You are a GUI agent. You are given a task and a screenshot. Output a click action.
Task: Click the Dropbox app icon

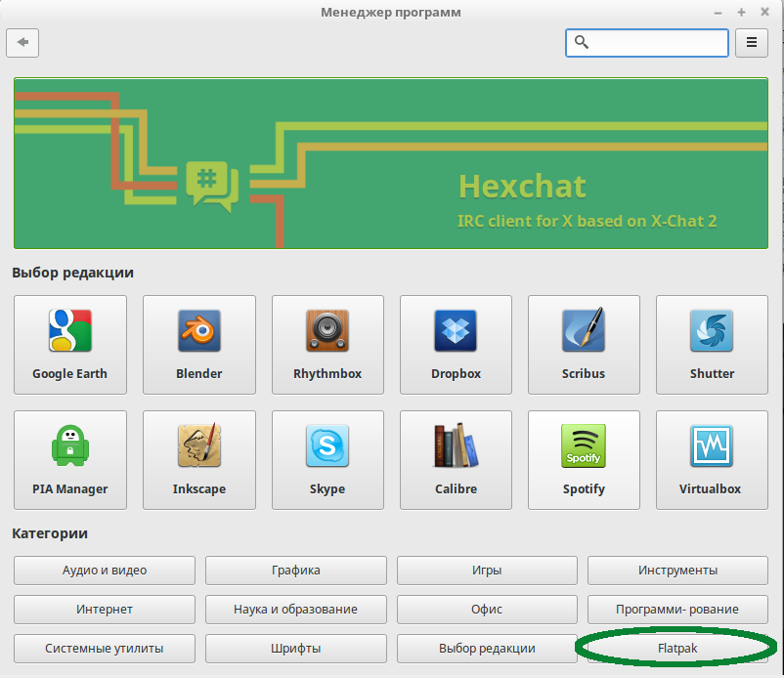(456, 344)
